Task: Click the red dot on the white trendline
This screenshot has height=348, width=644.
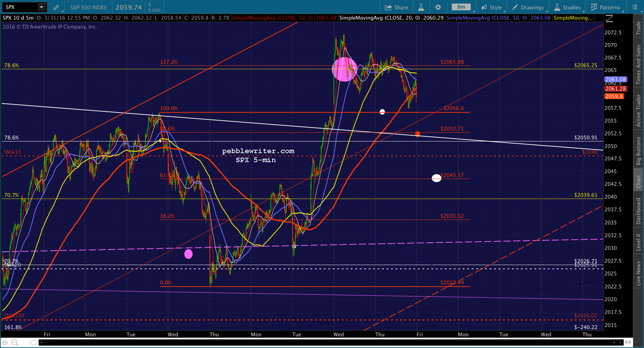Action: coord(418,134)
